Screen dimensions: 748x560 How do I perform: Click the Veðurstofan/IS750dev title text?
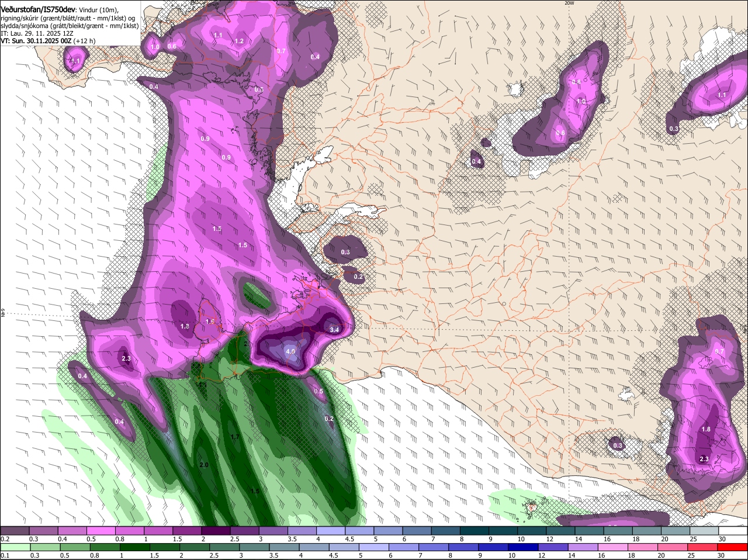coord(38,9)
